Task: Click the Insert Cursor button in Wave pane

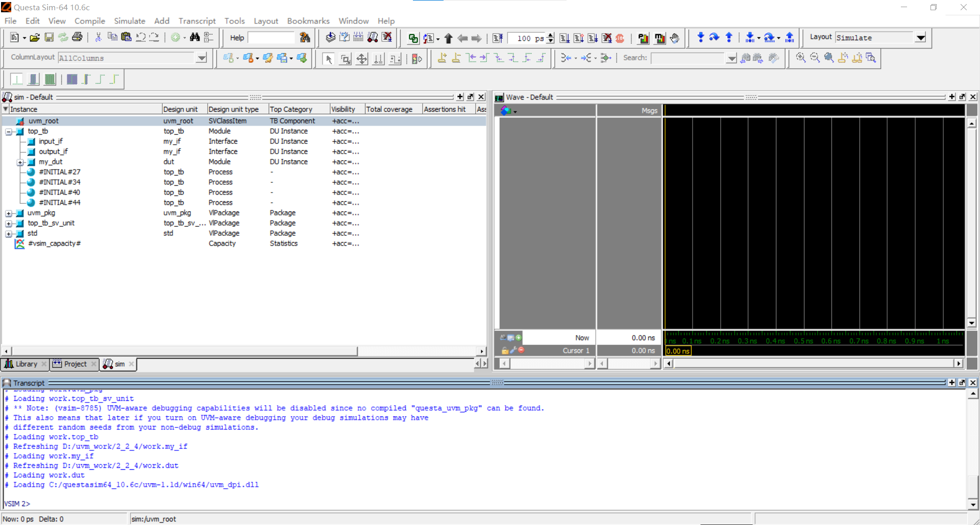Action: 519,338
